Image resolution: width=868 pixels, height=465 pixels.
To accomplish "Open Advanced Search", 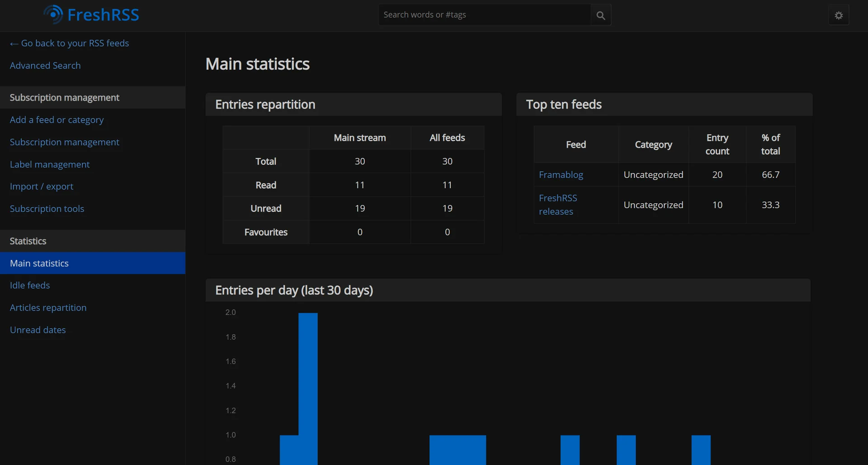I will (x=45, y=66).
